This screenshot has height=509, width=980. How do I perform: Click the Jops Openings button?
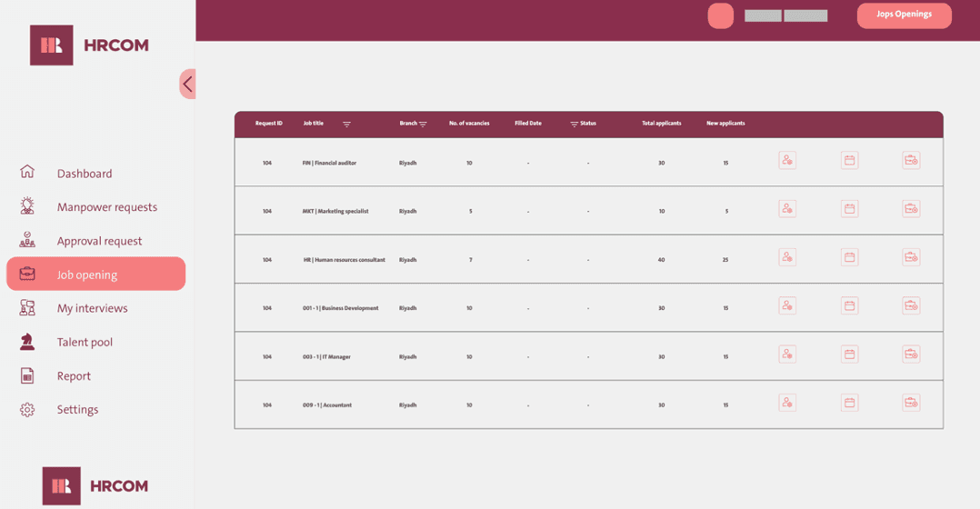(904, 15)
